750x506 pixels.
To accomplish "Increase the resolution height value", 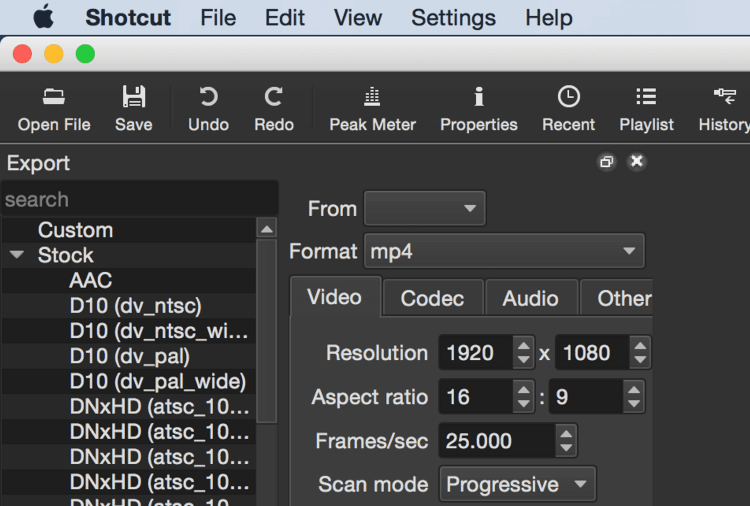I will click(x=640, y=345).
